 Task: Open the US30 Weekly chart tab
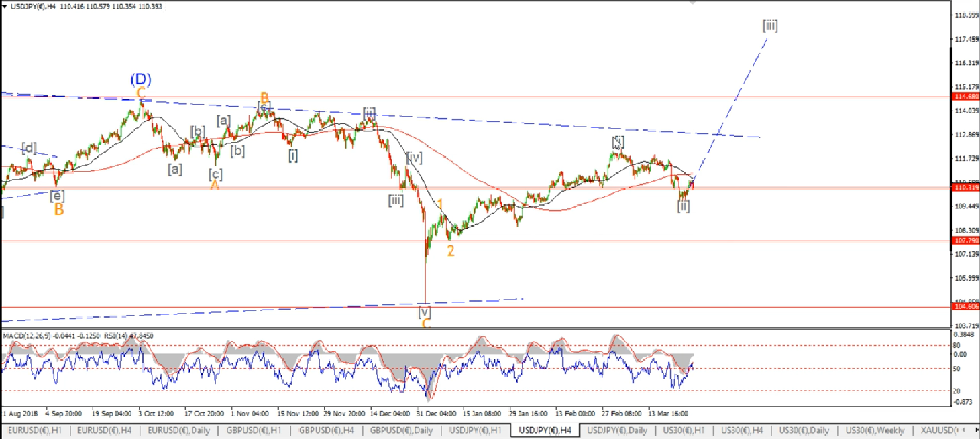click(x=875, y=430)
